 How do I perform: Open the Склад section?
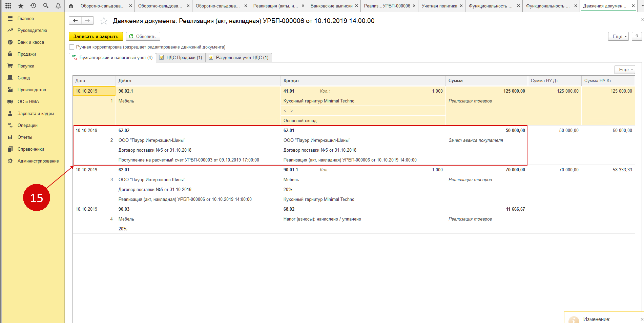coord(24,78)
